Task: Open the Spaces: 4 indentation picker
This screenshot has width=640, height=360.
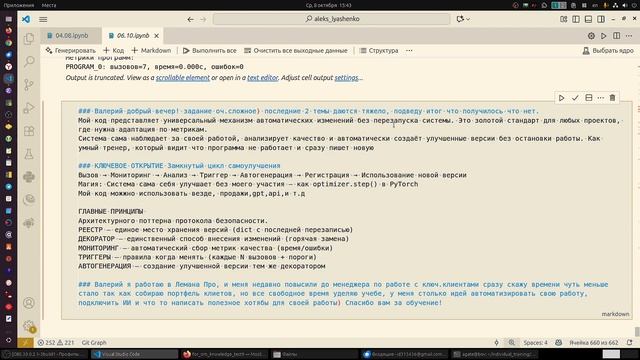Action: 535,342
